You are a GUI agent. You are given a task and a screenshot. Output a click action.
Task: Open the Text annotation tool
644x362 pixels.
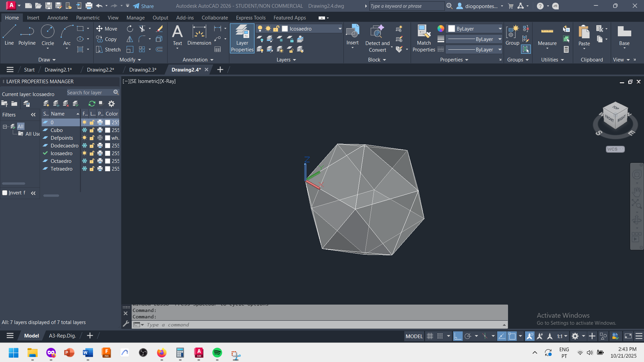click(177, 35)
